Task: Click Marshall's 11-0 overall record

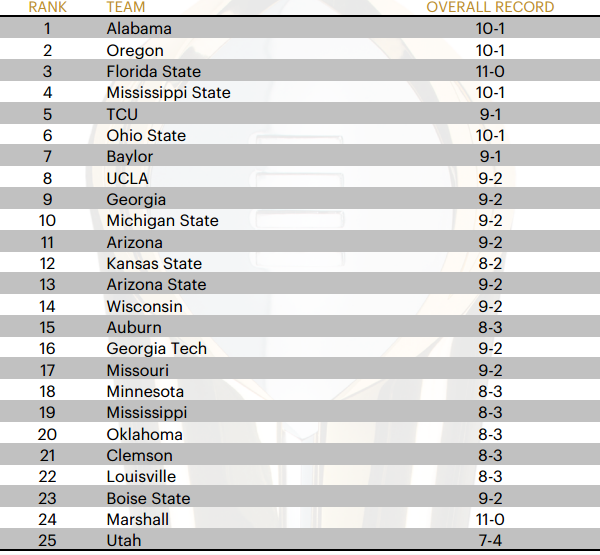Action: click(x=491, y=519)
